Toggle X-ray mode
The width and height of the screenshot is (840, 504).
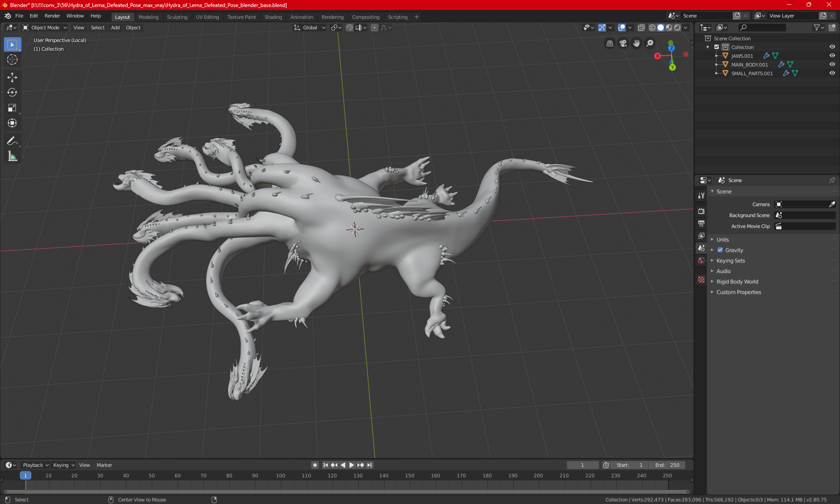[x=641, y=28]
